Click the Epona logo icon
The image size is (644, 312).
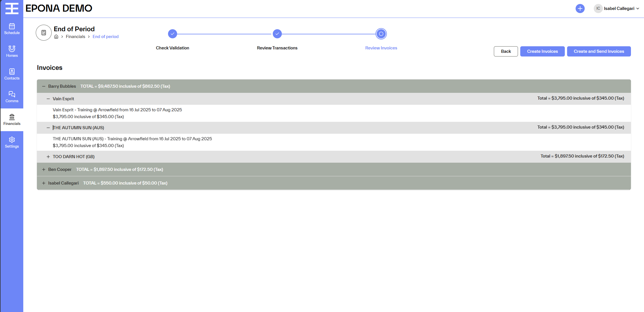click(12, 8)
